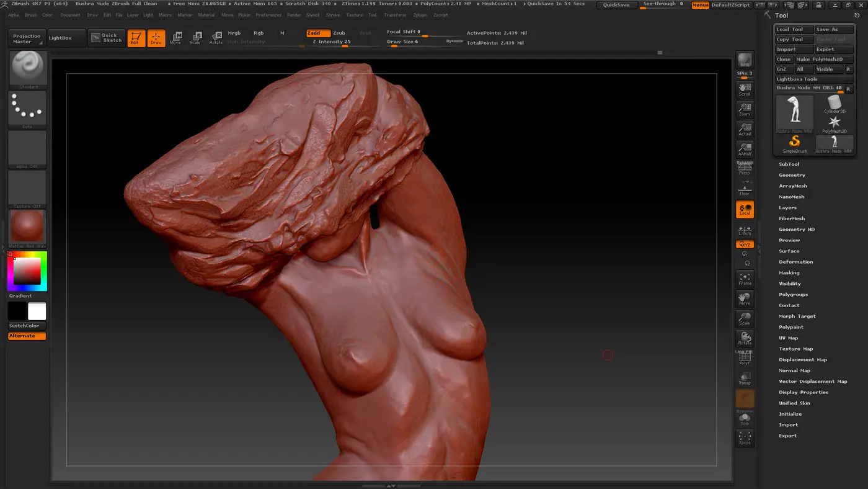Select the Cylinder3D tool
The width and height of the screenshot is (868, 489).
pos(835,104)
